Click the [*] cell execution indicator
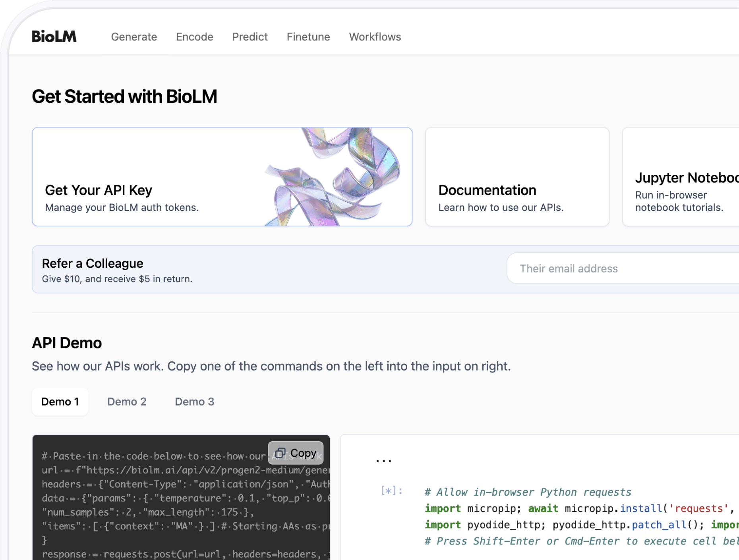 (391, 491)
